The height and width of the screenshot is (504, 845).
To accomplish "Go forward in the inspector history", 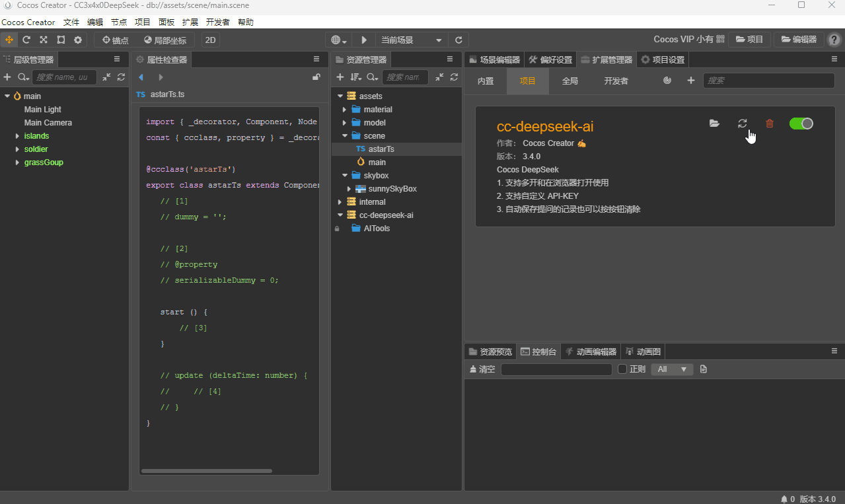I will click(161, 77).
